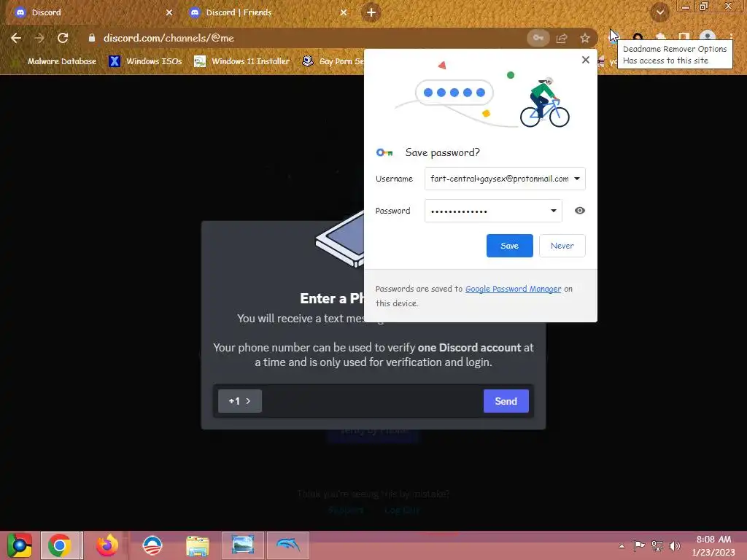The width and height of the screenshot is (747, 560).
Task: Click the Chrome taskbar icon
Action: pyautogui.click(x=60, y=545)
